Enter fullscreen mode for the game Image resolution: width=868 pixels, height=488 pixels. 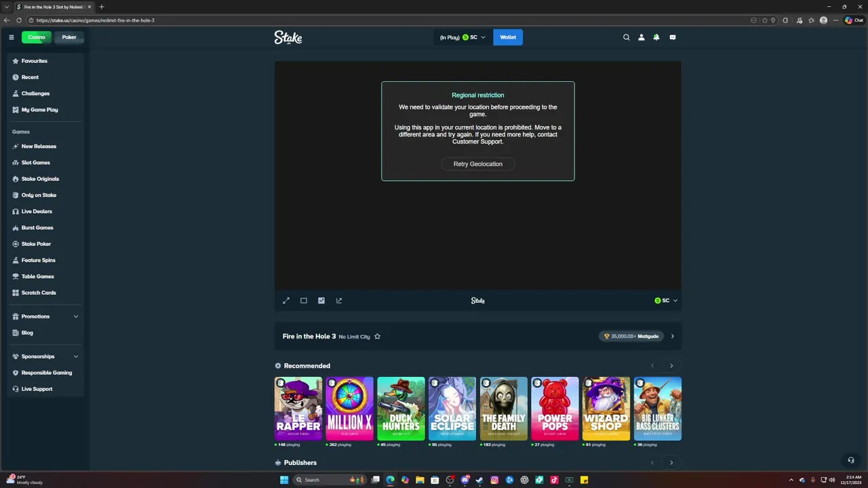(x=286, y=300)
